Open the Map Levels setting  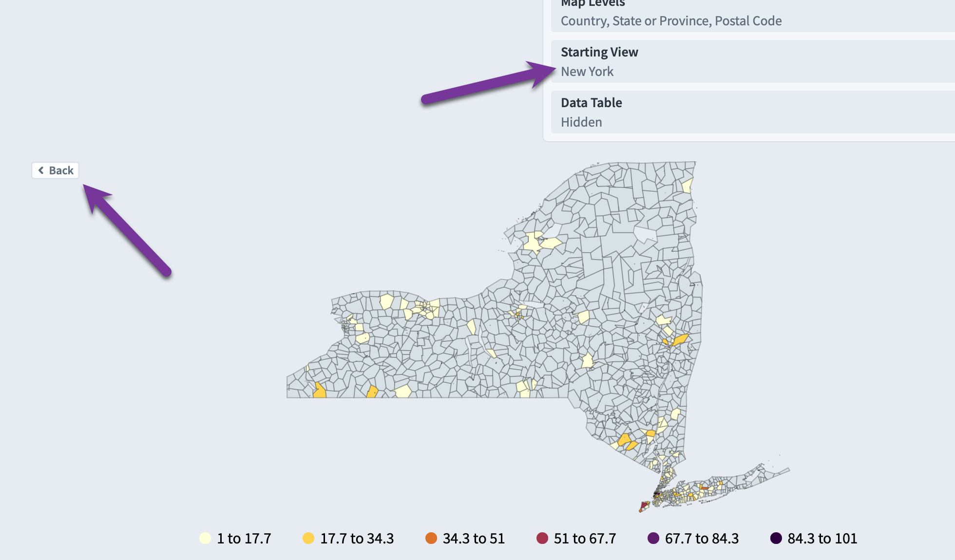[x=753, y=14]
